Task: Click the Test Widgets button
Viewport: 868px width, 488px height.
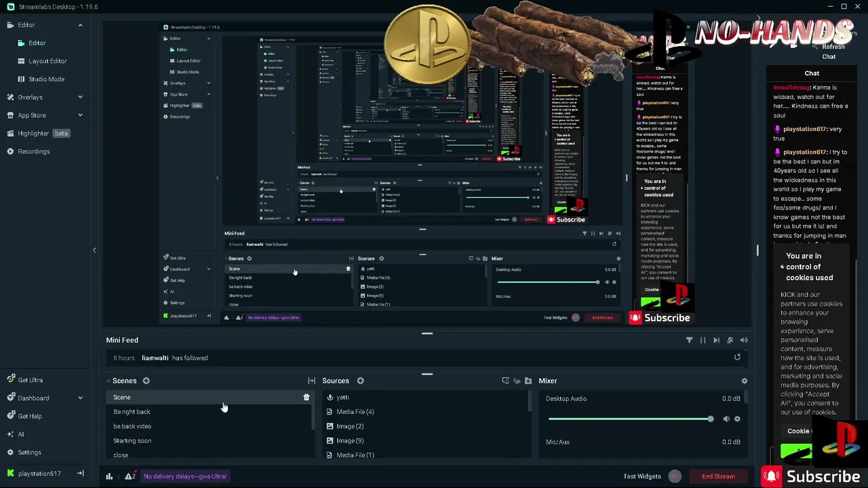Action: point(642,476)
